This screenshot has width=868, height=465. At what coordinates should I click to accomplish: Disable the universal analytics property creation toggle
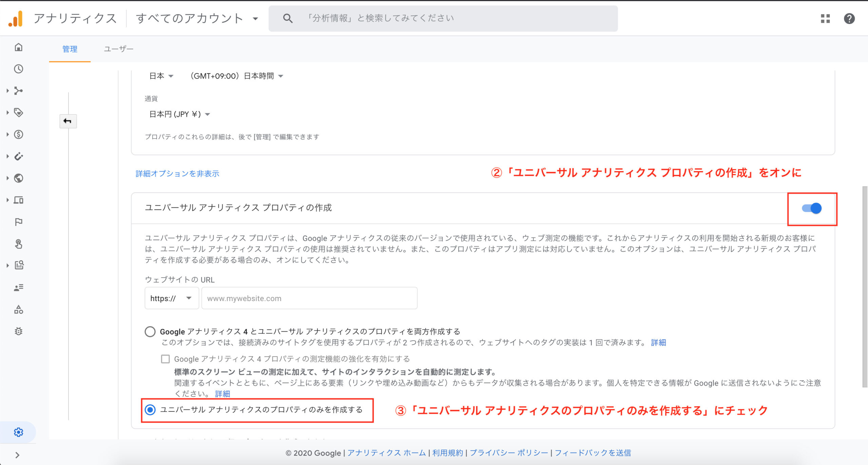[812, 208]
